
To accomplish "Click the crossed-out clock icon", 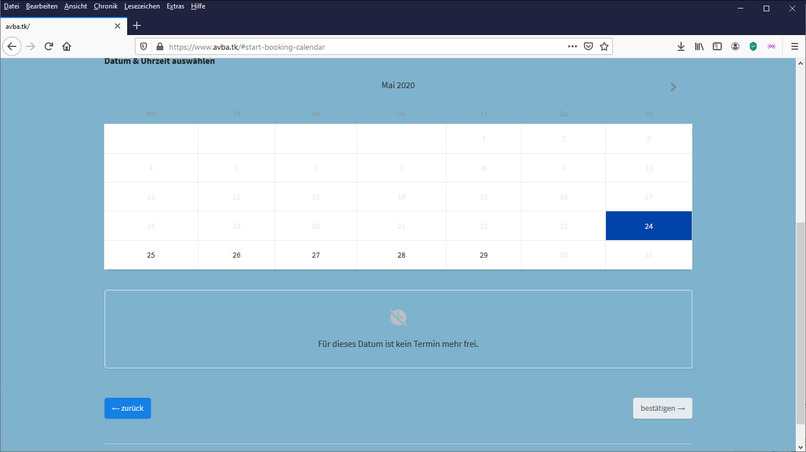I will (x=398, y=318).
